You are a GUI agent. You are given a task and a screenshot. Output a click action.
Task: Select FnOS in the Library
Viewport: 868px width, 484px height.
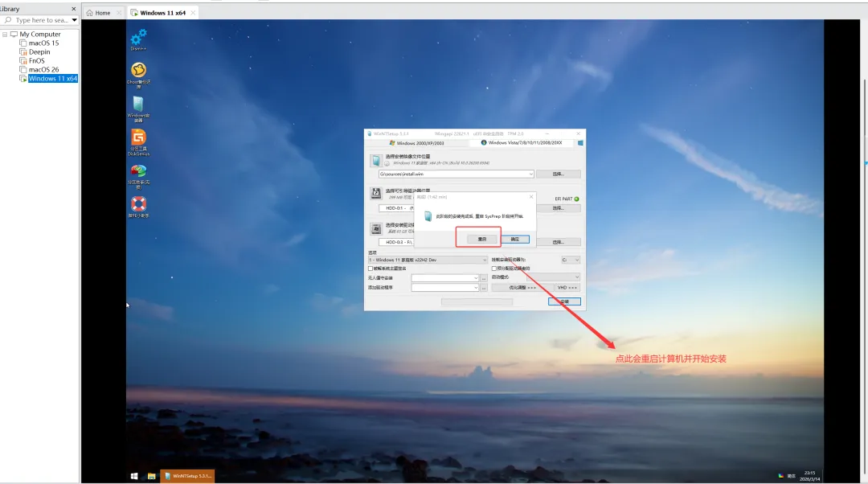click(36, 61)
